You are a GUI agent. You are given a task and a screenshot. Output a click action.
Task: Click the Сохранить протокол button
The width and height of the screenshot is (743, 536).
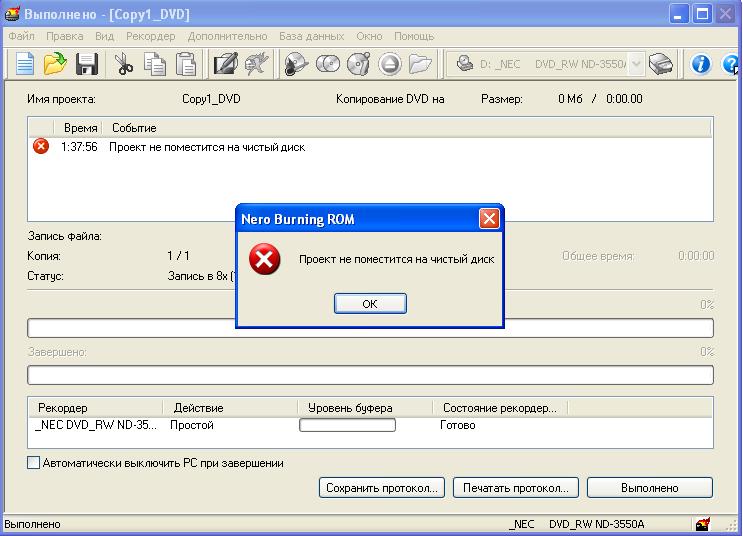(x=381, y=488)
